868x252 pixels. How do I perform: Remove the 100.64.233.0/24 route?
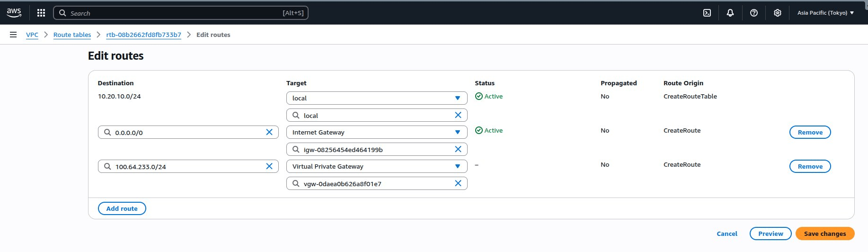810,166
